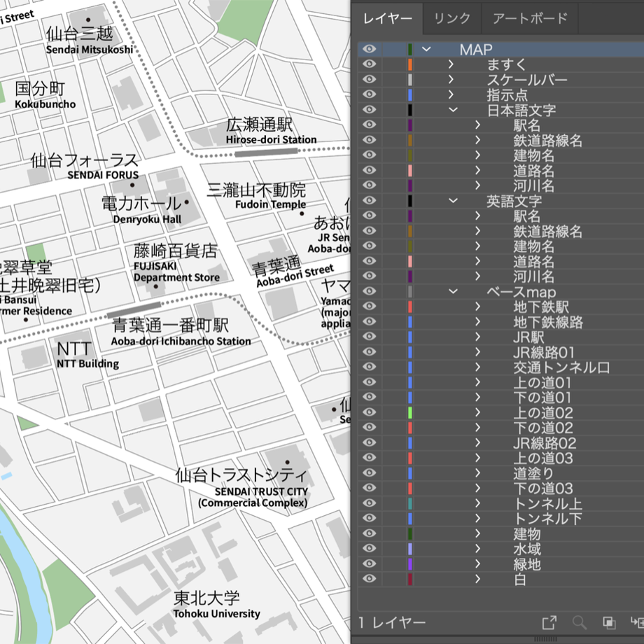The height and width of the screenshot is (644, 644).
Task: Open the リンク tab
Action: pos(451,18)
